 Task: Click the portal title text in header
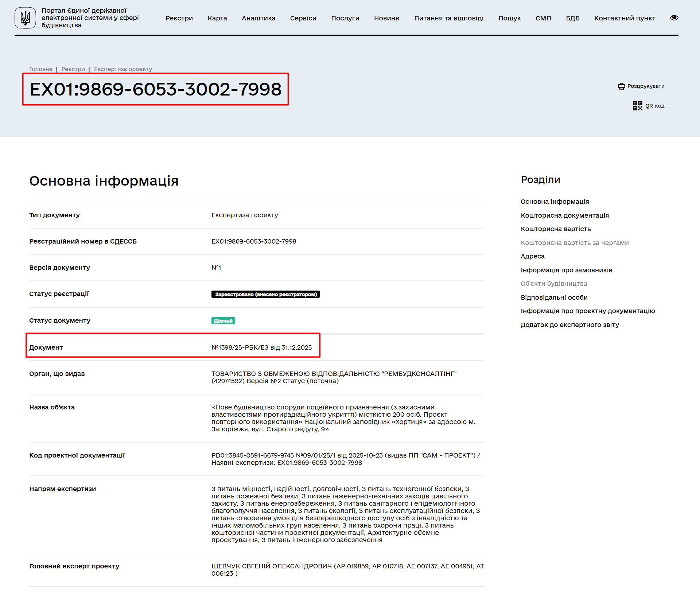[90, 18]
